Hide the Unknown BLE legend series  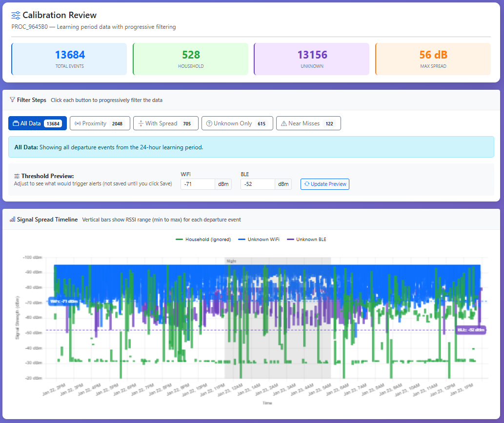click(311, 240)
